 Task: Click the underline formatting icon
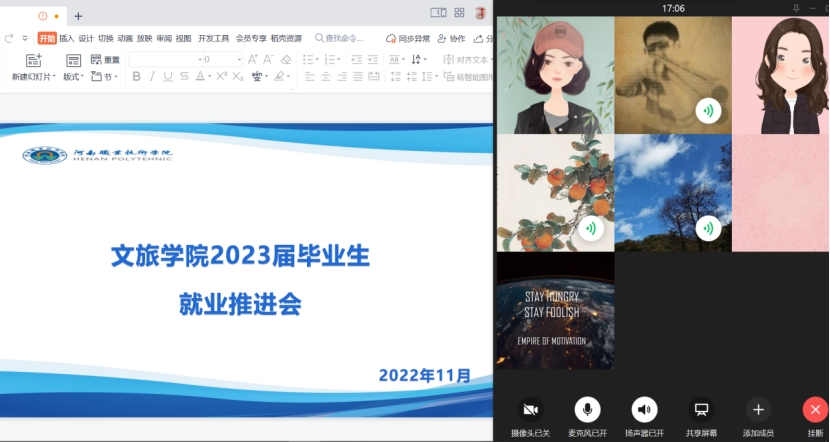click(x=168, y=76)
